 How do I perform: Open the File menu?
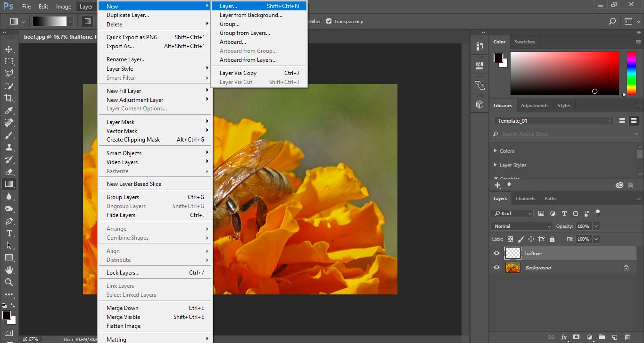click(26, 7)
